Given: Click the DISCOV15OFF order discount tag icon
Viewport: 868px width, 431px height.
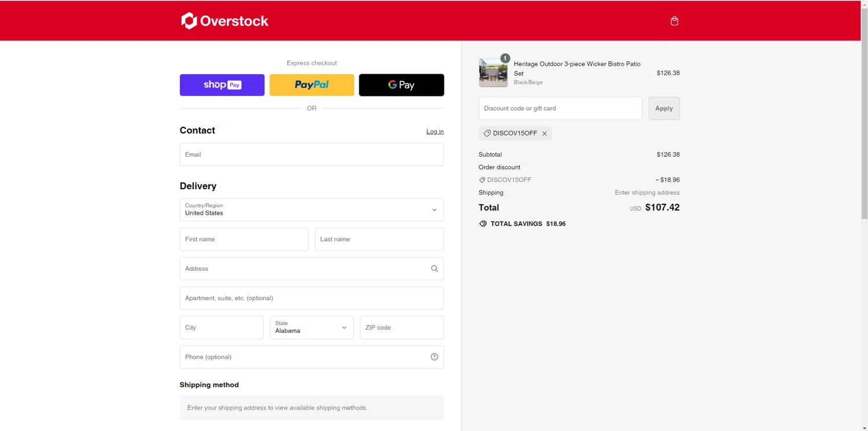Looking at the screenshot, I should pos(482,180).
